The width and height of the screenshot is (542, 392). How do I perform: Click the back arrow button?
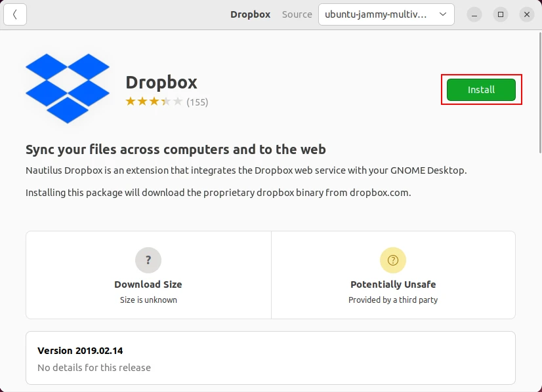pos(15,14)
